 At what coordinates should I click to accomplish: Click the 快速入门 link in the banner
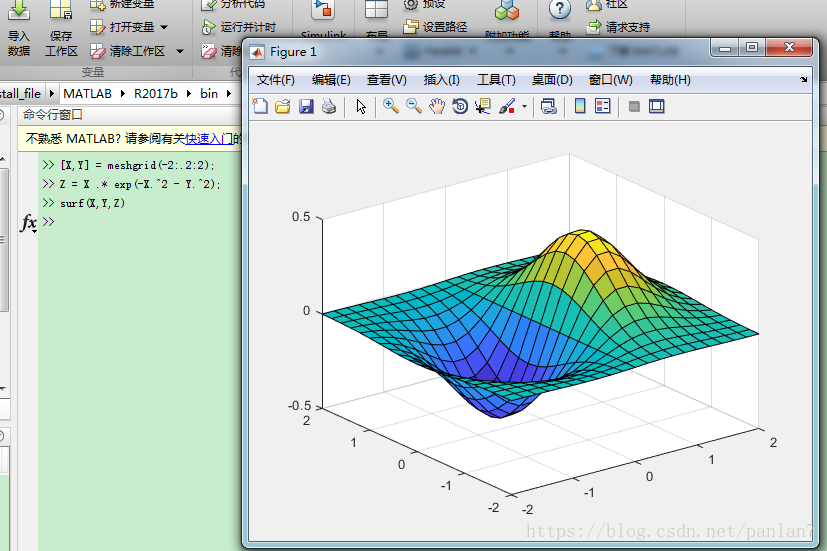[x=208, y=139]
